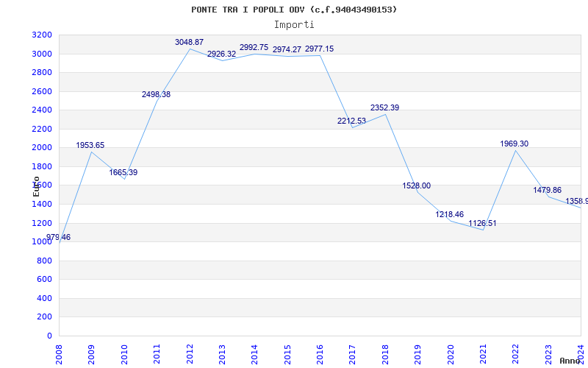588x368 pixels.
Task: Select data label 2352.39
Action: click(384, 107)
